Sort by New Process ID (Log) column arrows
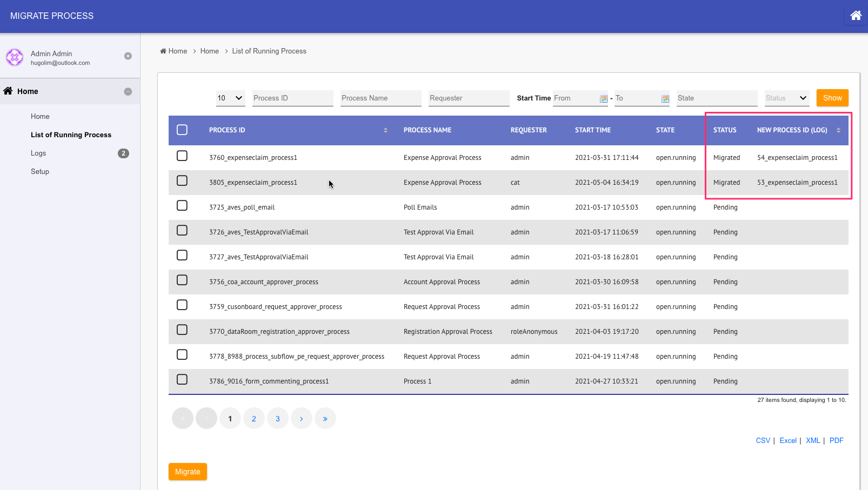Viewport: 868px width, 490px height. click(x=838, y=130)
